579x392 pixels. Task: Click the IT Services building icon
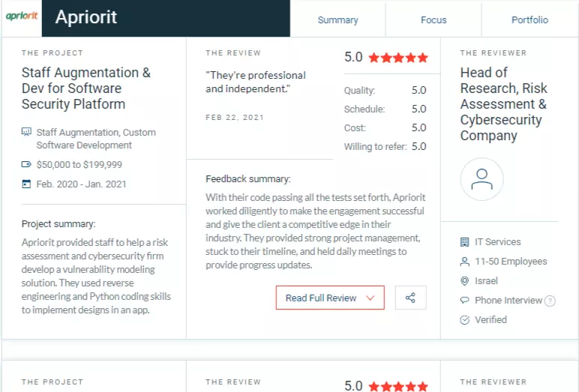(x=464, y=242)
